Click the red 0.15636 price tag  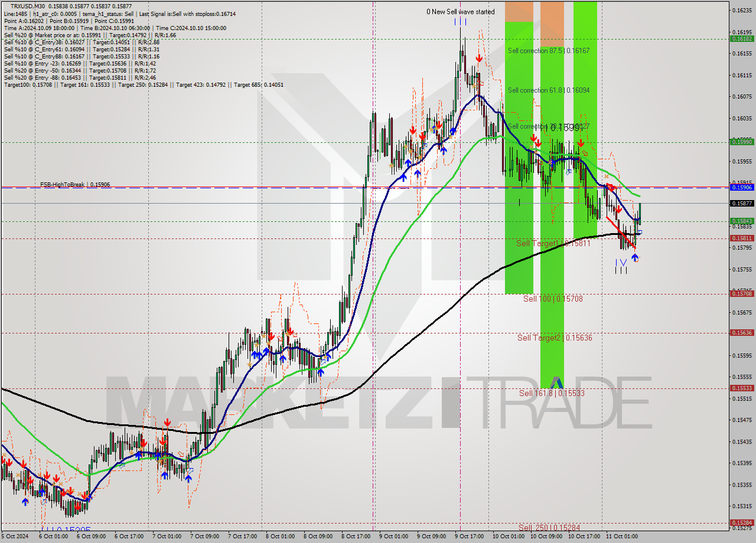point(742,332)
